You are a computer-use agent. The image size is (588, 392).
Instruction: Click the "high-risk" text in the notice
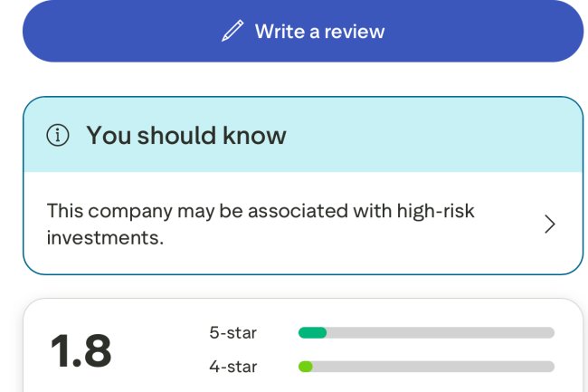tap(435, 211)
